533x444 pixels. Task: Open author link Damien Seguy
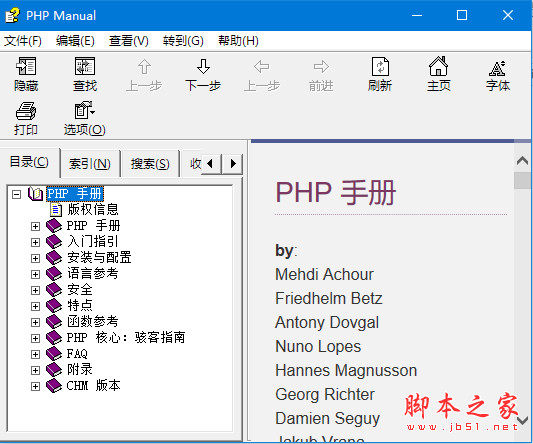click(x=328, y=419)
